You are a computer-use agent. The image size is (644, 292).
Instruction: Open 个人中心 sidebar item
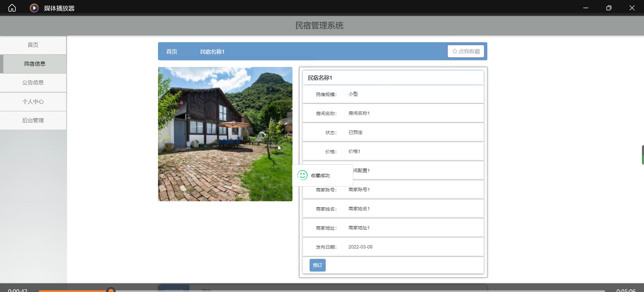coord(33,101)
